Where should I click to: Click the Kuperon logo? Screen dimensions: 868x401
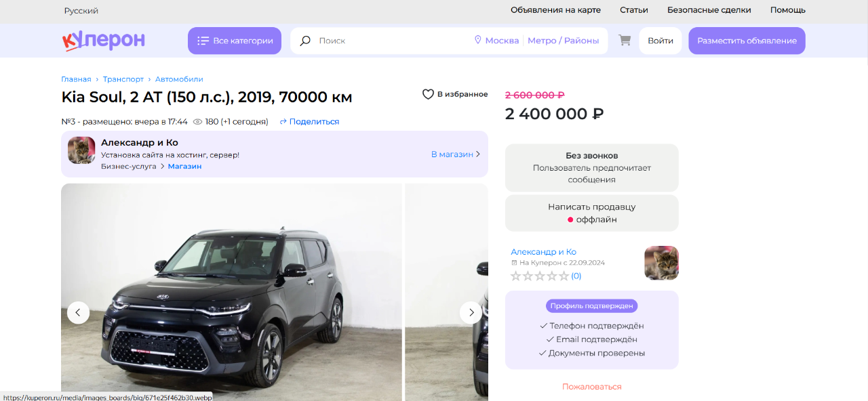[104, 41]
